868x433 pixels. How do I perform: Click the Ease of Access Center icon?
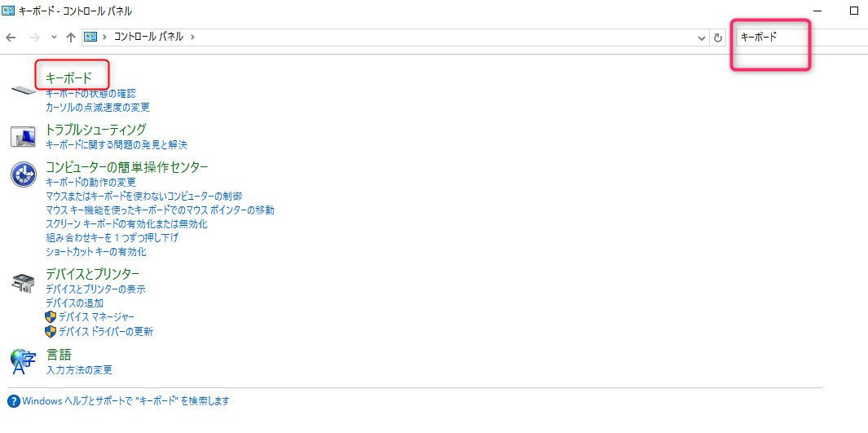click(x=23, y=175)
